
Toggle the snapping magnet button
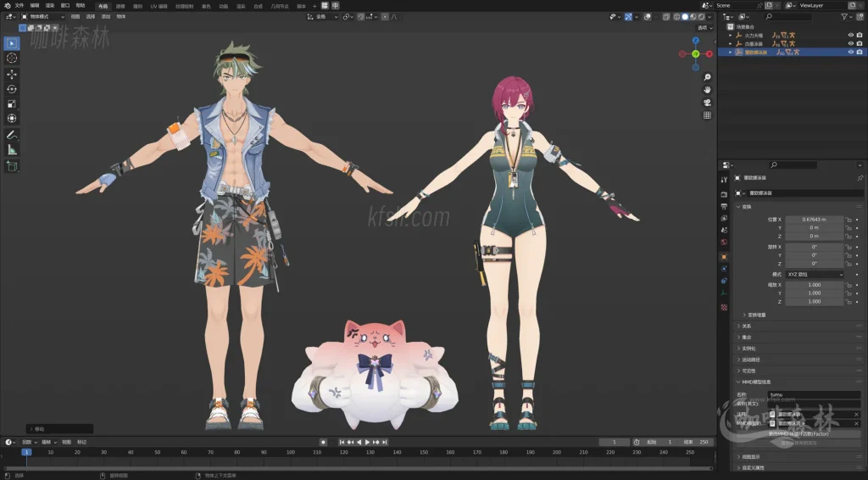click(x=361, y=17)
